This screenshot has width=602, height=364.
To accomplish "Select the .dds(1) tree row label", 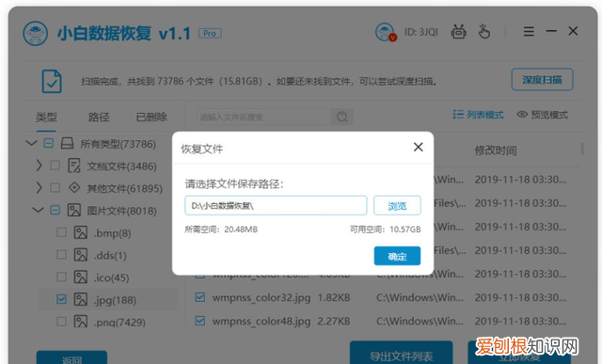I will pos(110,255).
